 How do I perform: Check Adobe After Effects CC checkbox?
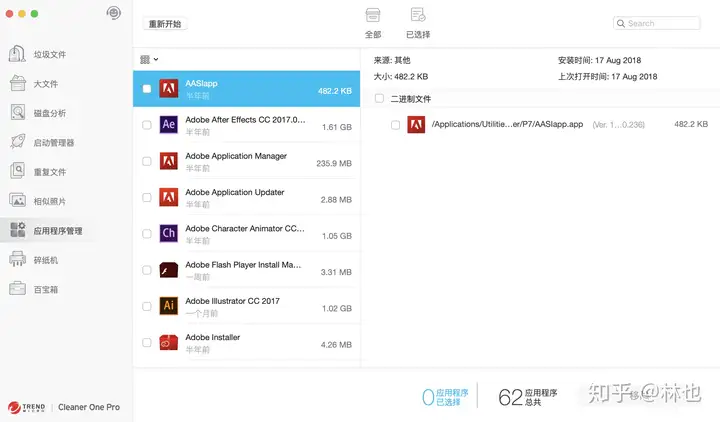[146, 125]
